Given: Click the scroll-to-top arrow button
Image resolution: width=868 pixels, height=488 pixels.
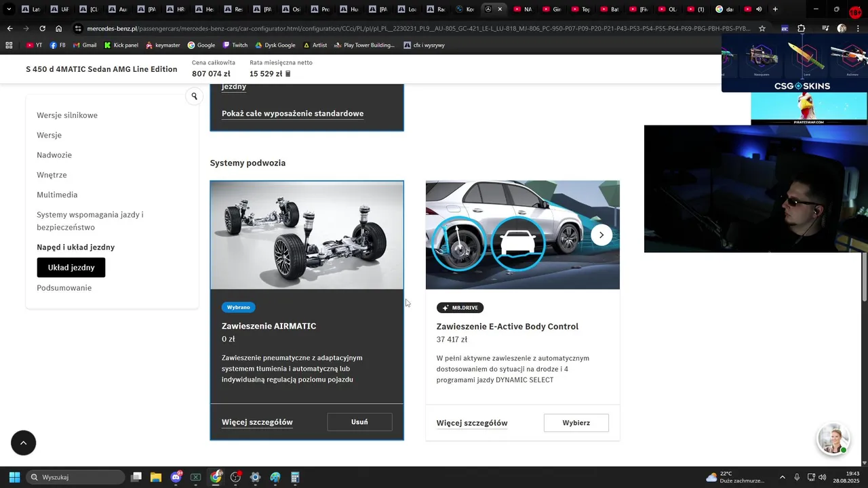Looking at the screenshot, I should 23,443.
